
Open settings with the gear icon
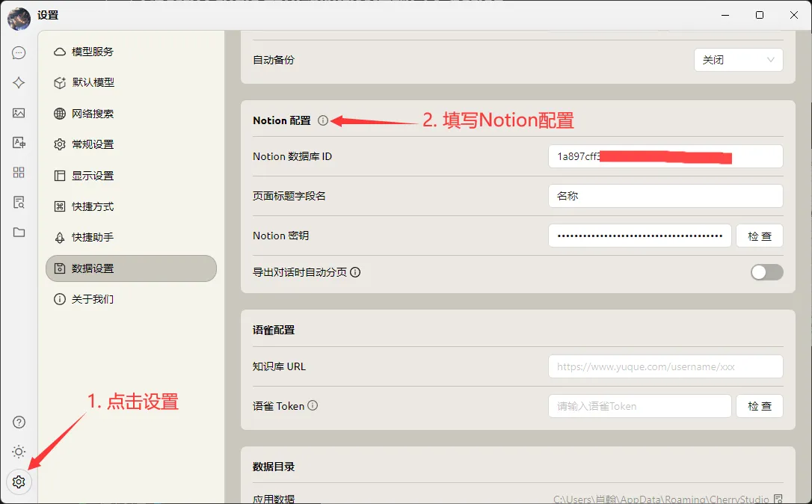pos(19,482)
